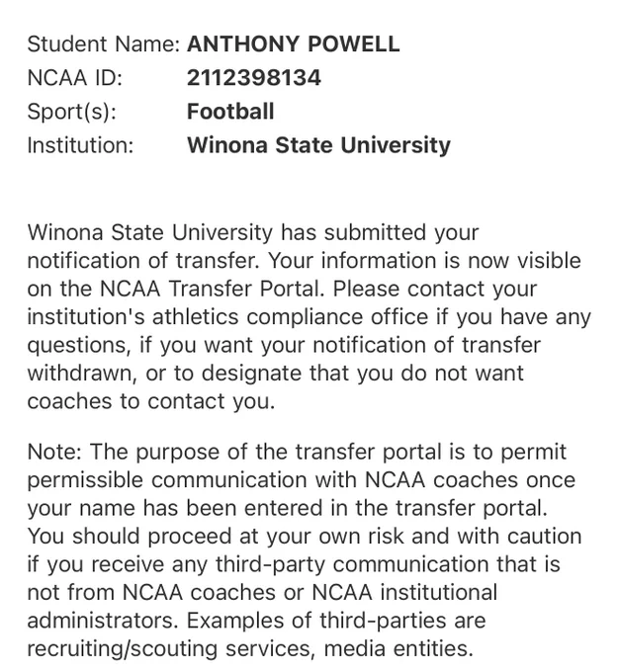Click the words coaches to contact you
The height and width of the screenshot is (672, 619).
151,401
